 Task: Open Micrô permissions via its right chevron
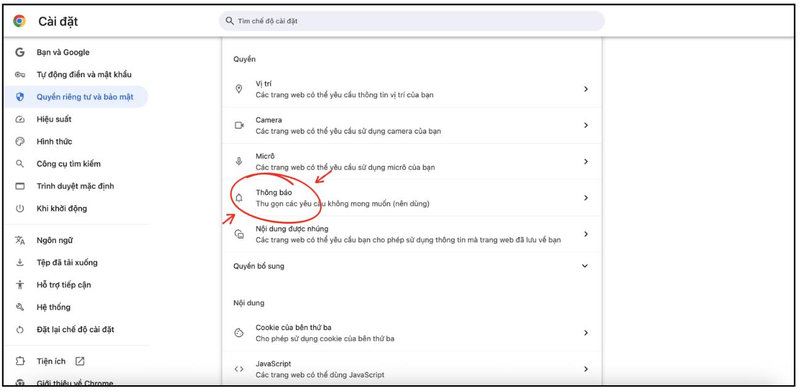586,161
